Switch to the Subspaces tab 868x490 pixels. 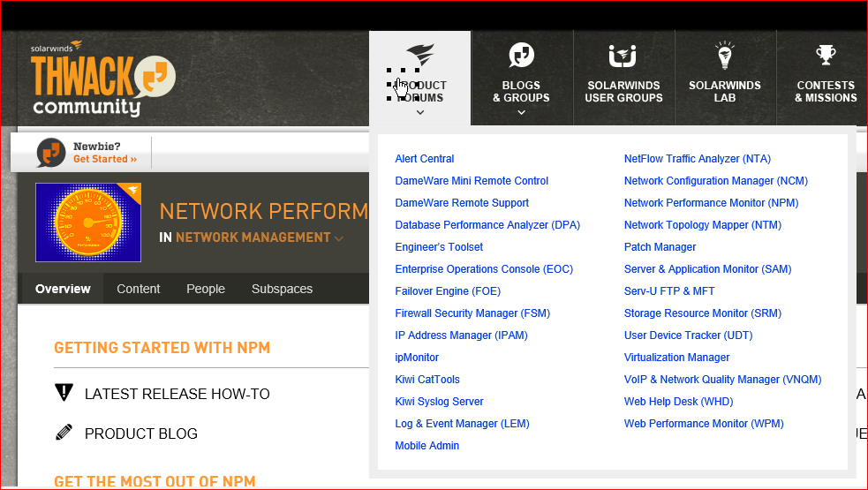[282, 289]
